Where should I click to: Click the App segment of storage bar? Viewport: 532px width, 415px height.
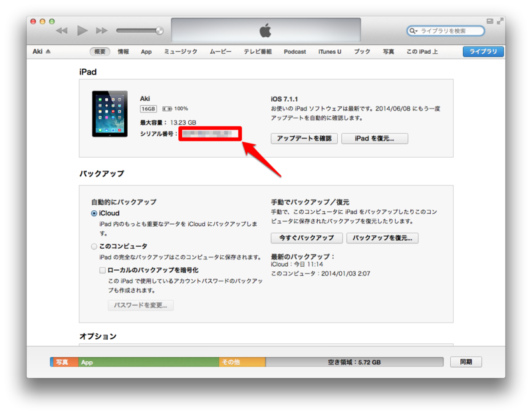148,362
